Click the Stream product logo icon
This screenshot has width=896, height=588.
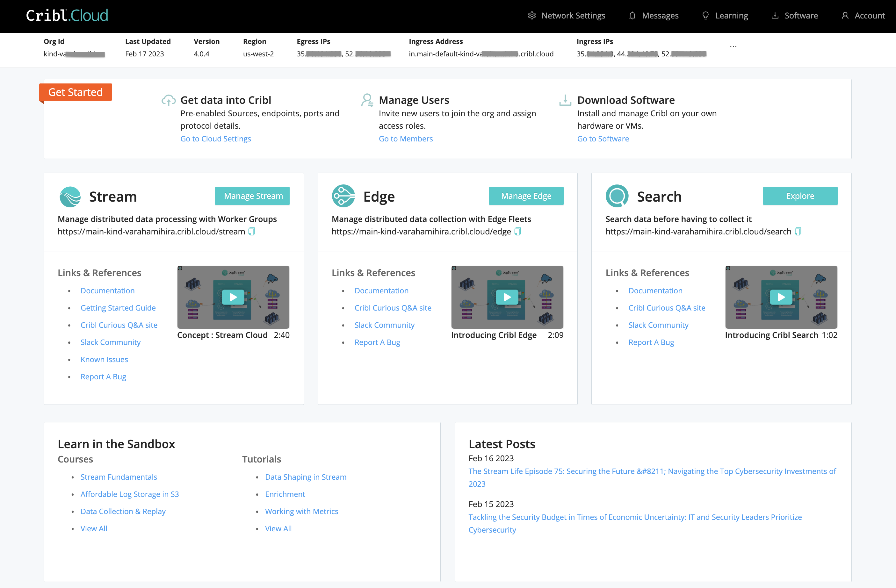pos(70,197)
